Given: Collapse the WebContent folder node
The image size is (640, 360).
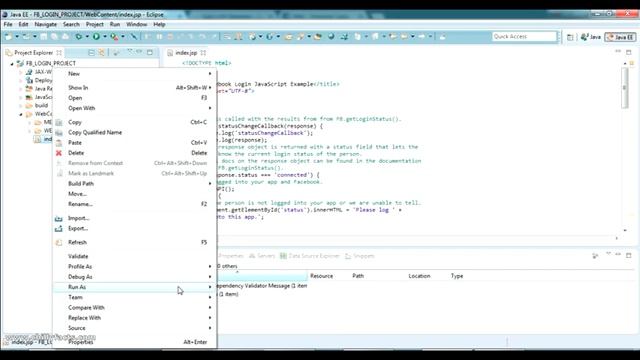Looking at the screenshot, I should click(x=21, y=114).
